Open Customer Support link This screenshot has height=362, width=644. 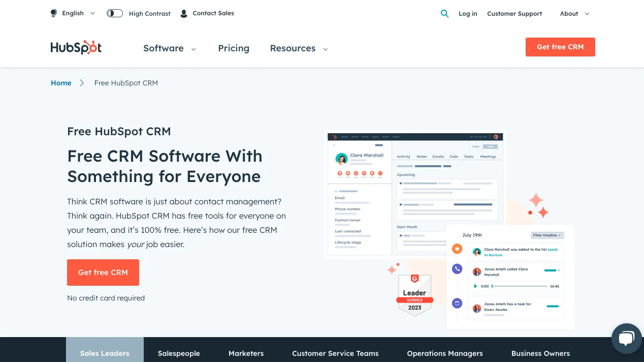(x=514, y=14)
